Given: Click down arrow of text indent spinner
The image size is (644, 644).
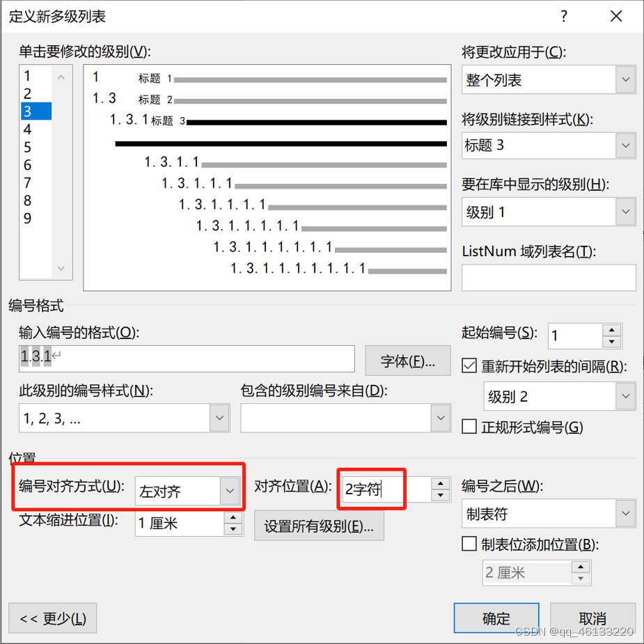Looking at the screenshot, I should pos(233,529).
